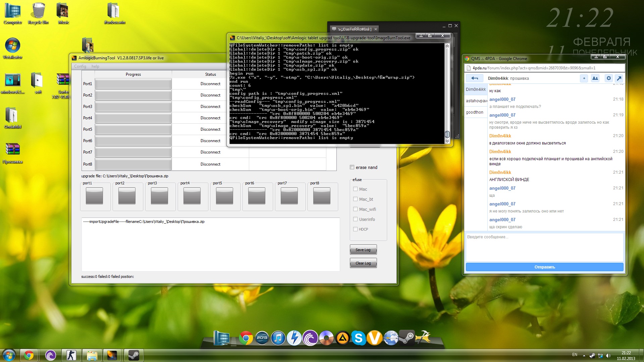Click the plus icon in chat header
Viewport: 644px width, 362px height.
point(584,78)
